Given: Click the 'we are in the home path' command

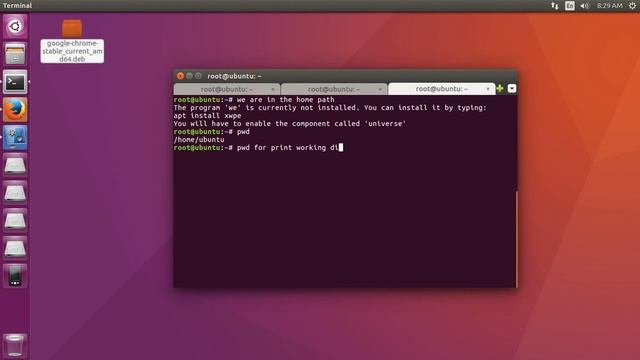Looking at the screenshot, I should (x=285, y=100).
